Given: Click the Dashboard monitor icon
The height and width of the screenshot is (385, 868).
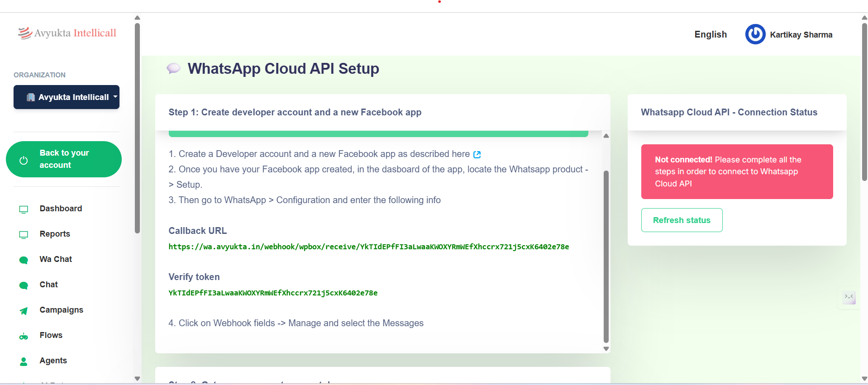Looking at the screenshot, I should tap(24, 209).
